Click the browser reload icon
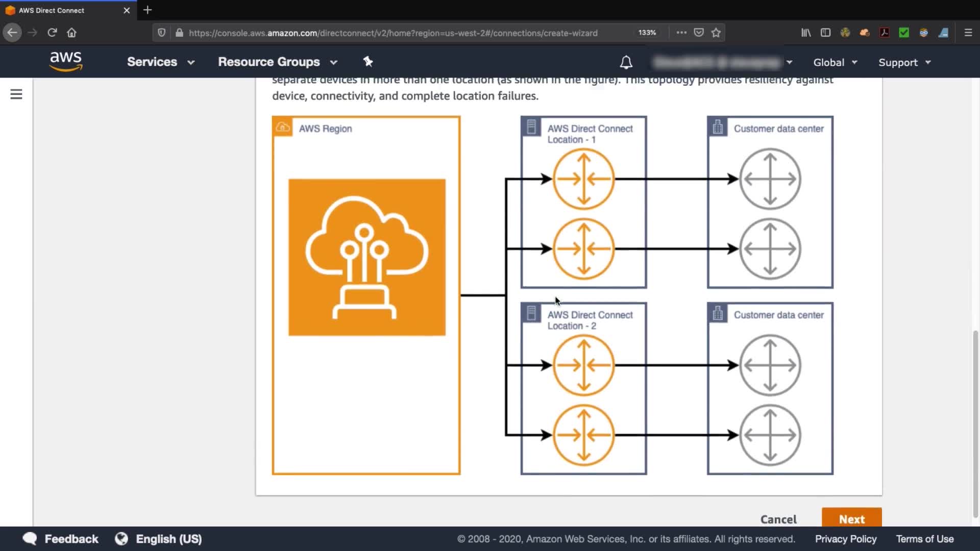The image size is (980, 551). (x=52, y=33)
